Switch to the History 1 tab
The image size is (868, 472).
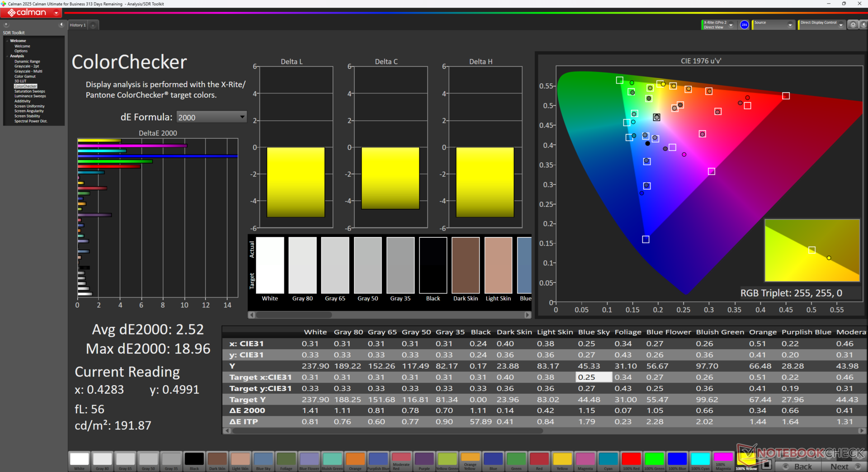77,25
